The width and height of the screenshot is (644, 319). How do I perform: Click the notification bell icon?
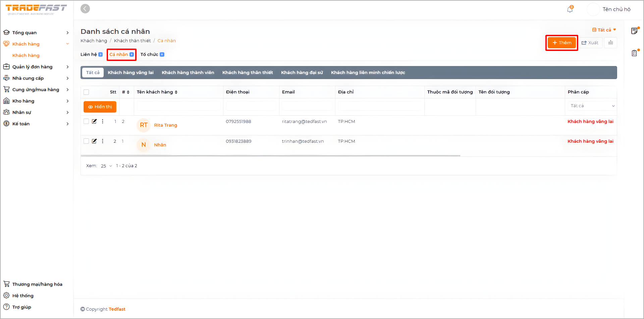tap(570, 9)
